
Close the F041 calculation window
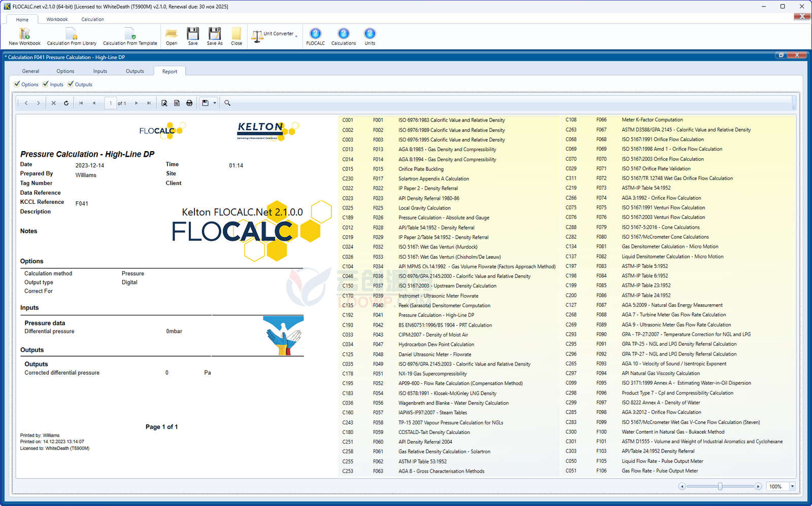tap(797, 55)
